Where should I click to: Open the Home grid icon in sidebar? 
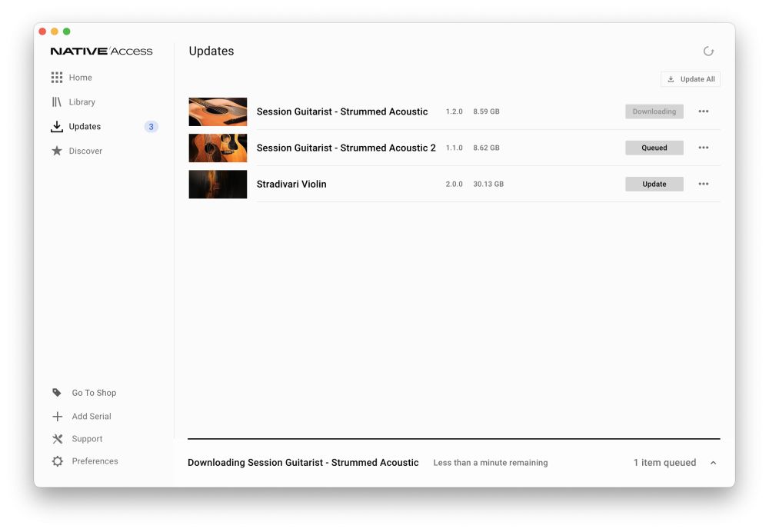(57, 78)
